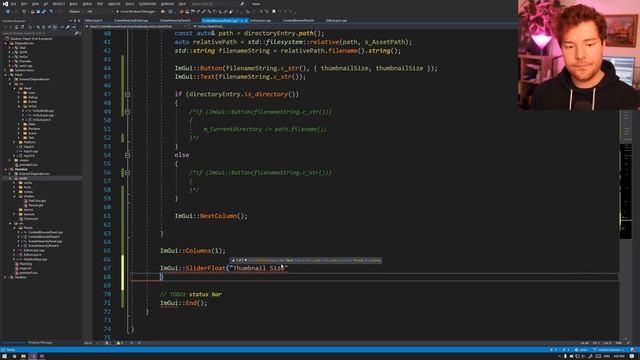Switch to the Property Manager bottom tab
The height and width of the screenshot is (360, 640).
tap(40, 343)
